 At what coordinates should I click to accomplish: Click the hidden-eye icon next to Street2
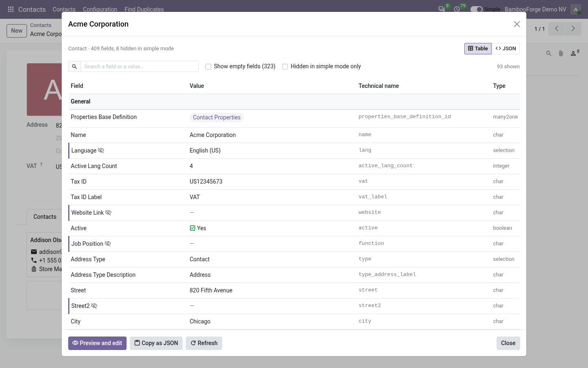(x=94, y=306)
